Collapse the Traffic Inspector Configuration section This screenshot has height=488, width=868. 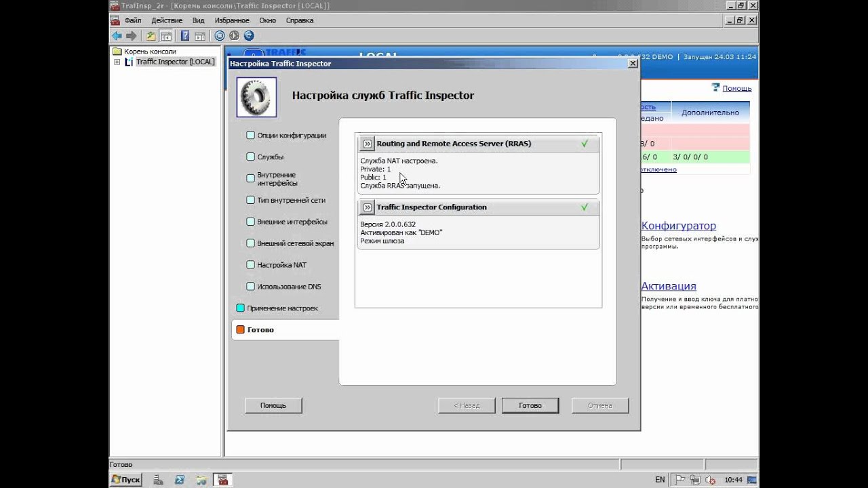coord(368,207)
